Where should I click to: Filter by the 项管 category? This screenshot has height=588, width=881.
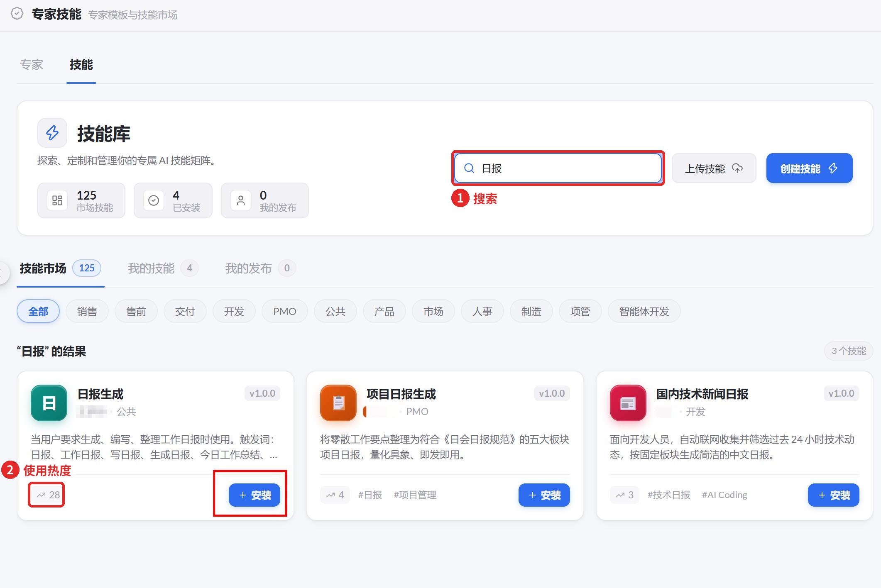580,311
